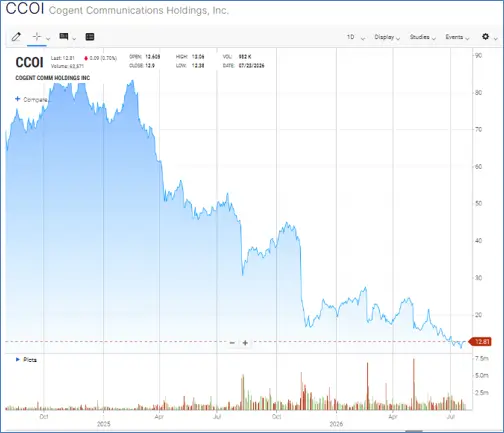Screen dimensions: 504x433
Task: Open chart settings gear
Action: pos(486,37)
